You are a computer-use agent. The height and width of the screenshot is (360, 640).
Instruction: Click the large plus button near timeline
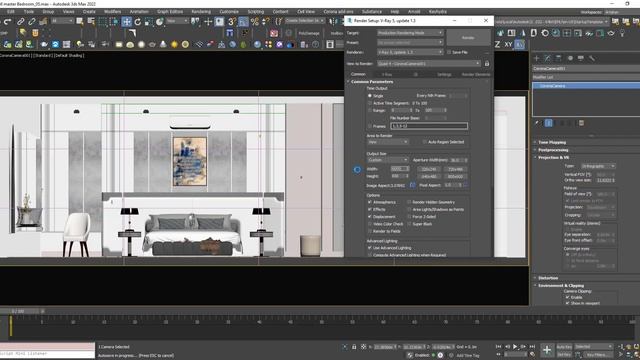[547, 350]
